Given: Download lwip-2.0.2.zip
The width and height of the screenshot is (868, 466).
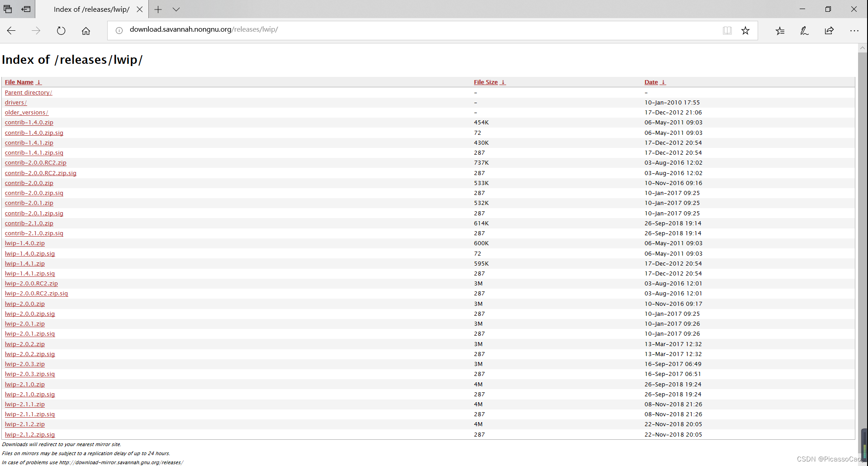Looking at the screenshot, I should pyautogui.click(x=25, y=344).
